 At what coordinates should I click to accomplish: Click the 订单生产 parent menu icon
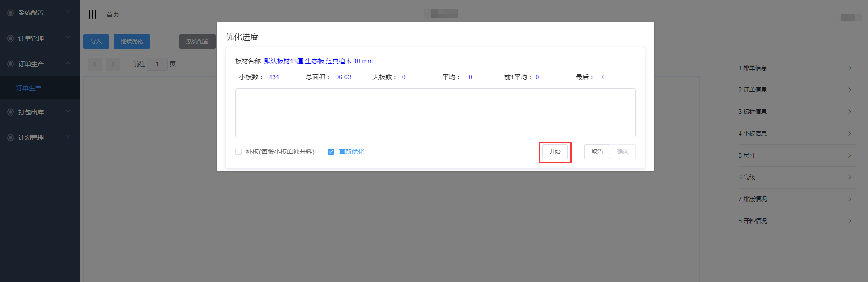tap(10, 64)
